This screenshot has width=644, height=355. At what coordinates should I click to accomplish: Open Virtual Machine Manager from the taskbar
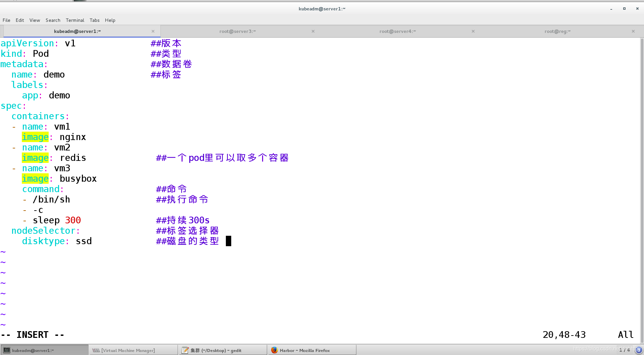(x=133, y=350)
